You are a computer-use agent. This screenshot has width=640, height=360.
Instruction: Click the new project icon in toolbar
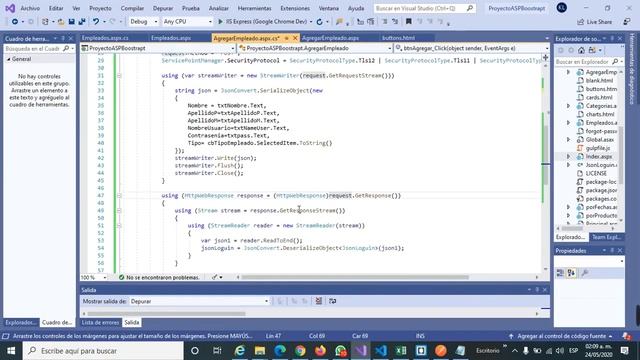(45, 21)
